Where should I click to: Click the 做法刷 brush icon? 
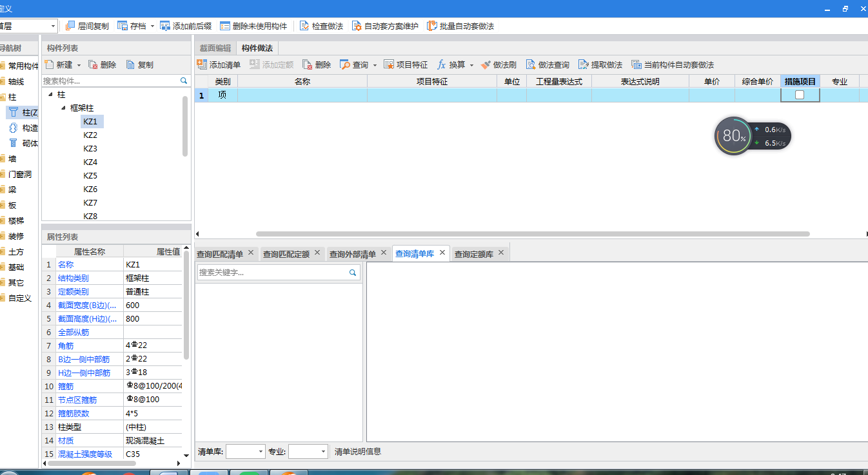(486, 64)
